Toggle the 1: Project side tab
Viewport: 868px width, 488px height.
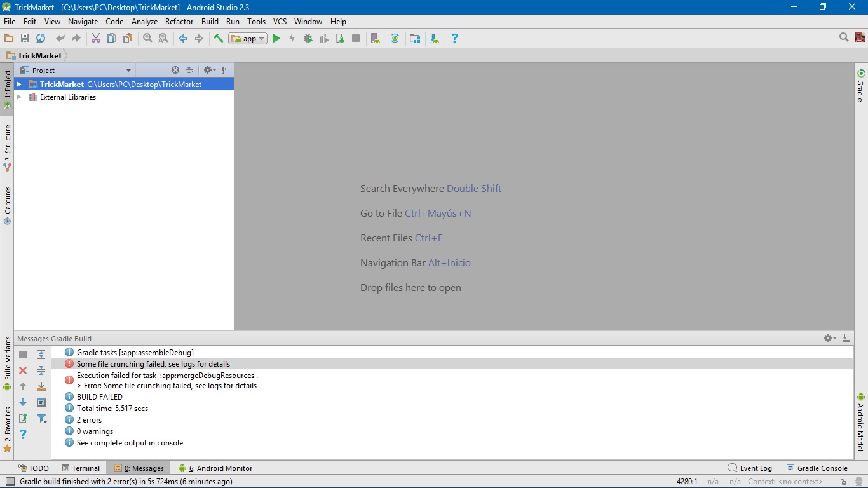tap(7, 90)
